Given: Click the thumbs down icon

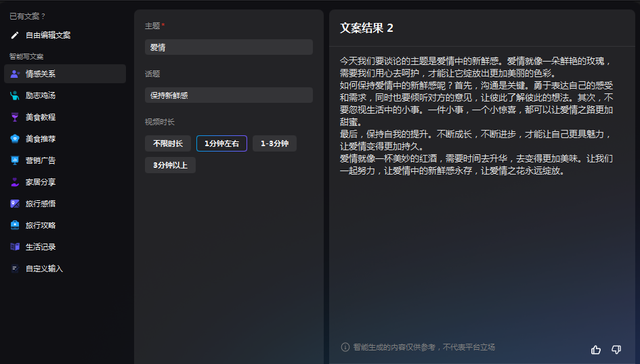Looking at the screenshot, I should (616, 349).
